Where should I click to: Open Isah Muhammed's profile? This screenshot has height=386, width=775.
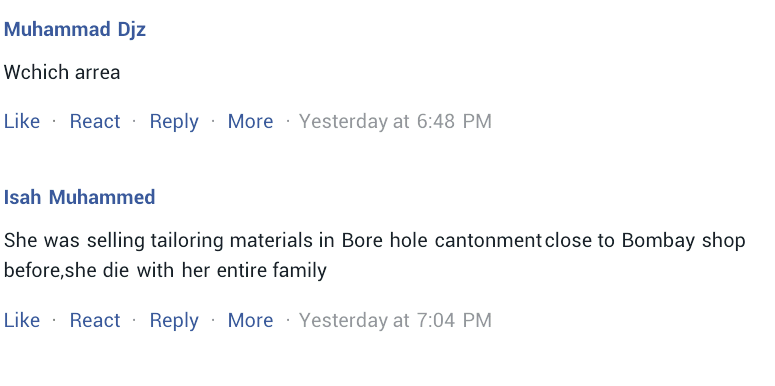(80, 197)
